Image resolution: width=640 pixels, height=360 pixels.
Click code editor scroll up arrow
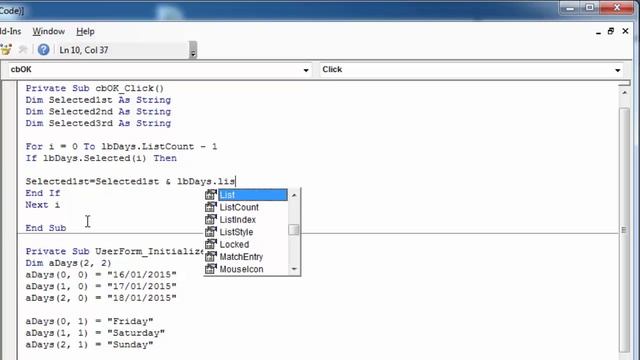point(624,93)
